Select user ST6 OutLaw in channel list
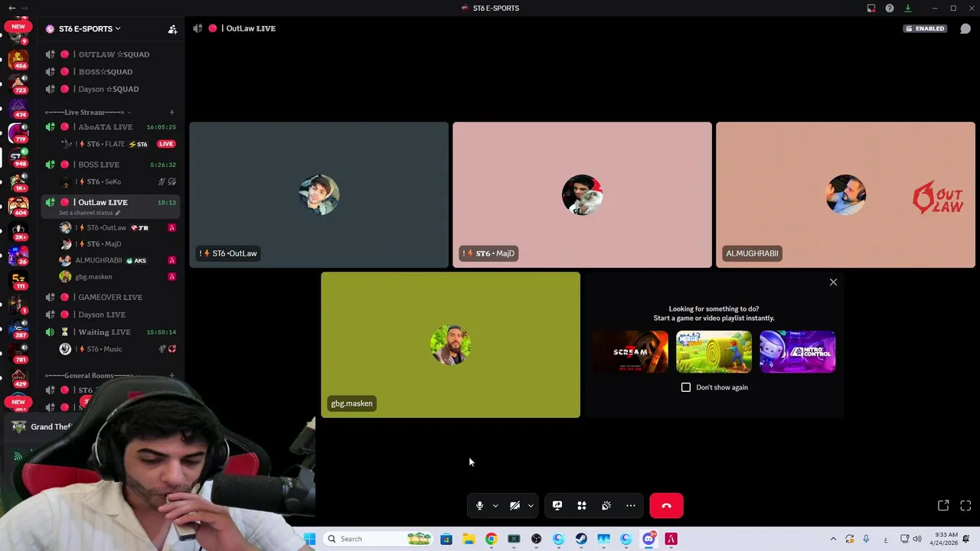Screen dimensions: 980x551 pyautogui.click(x=119, y=228)
